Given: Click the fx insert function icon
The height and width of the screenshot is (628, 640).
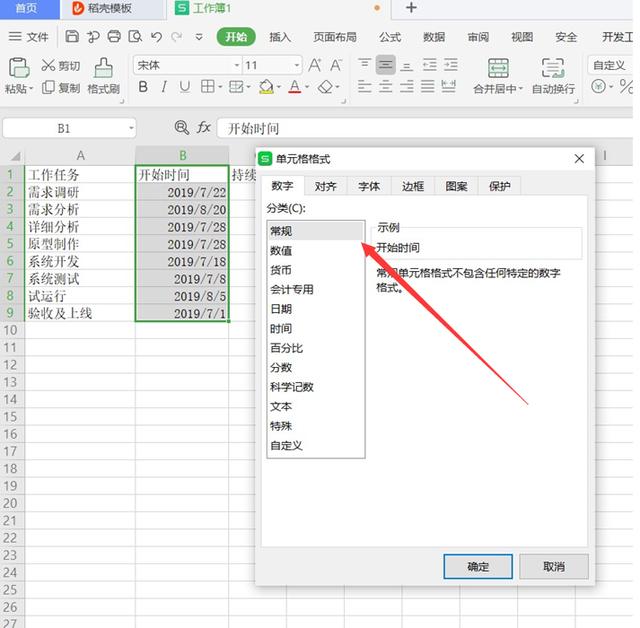Looking at the screenshot, I should [x=204, y=128].
